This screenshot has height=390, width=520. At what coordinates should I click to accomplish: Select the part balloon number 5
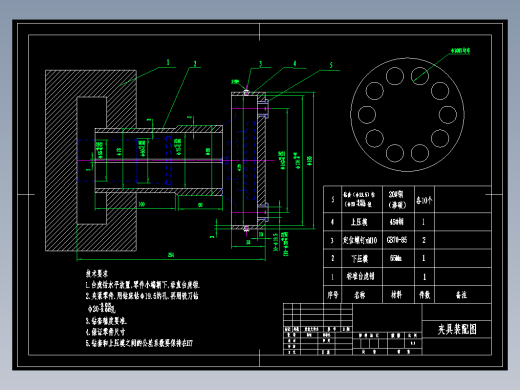(331, 65)
